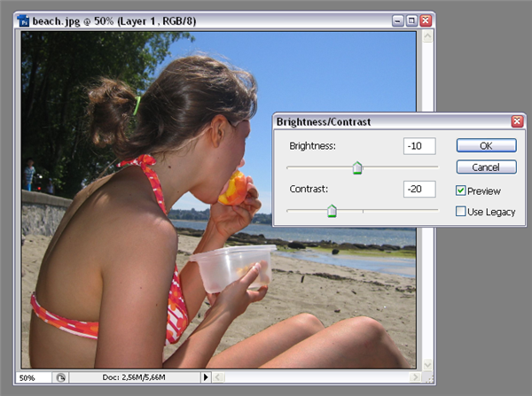
Task: Click the Contrast label
Action: pos(309,189)
